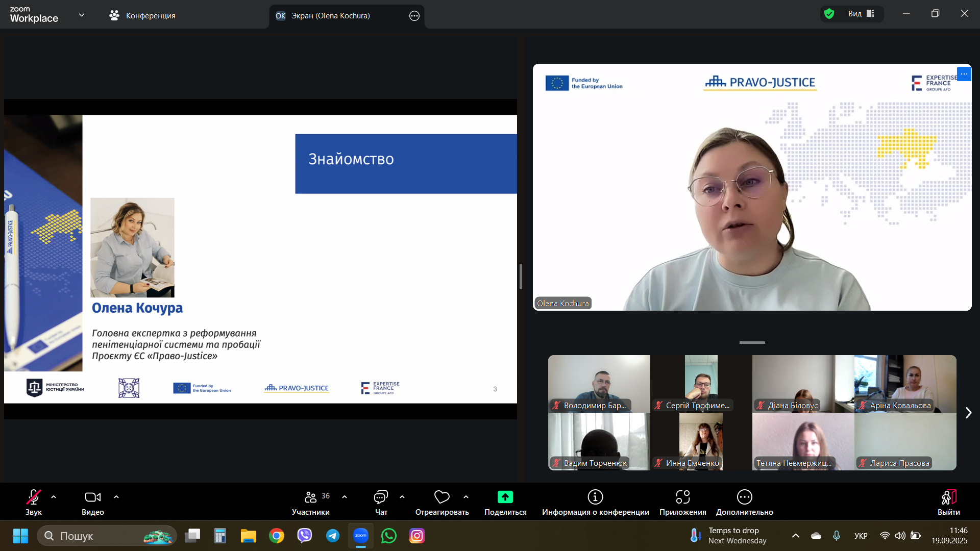Viewport: 980px width, 551px height.
Task: Expand video settings arrow
Action: coord(116,497)
